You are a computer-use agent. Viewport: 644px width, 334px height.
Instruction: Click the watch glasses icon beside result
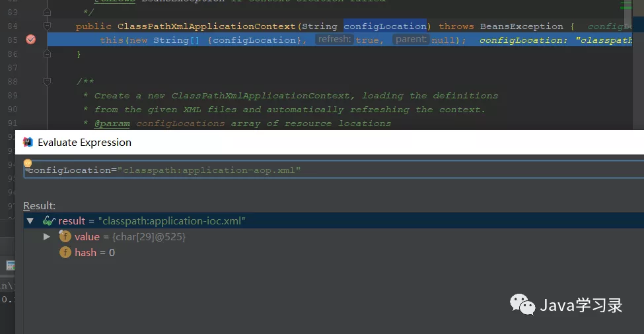[49, 220]
